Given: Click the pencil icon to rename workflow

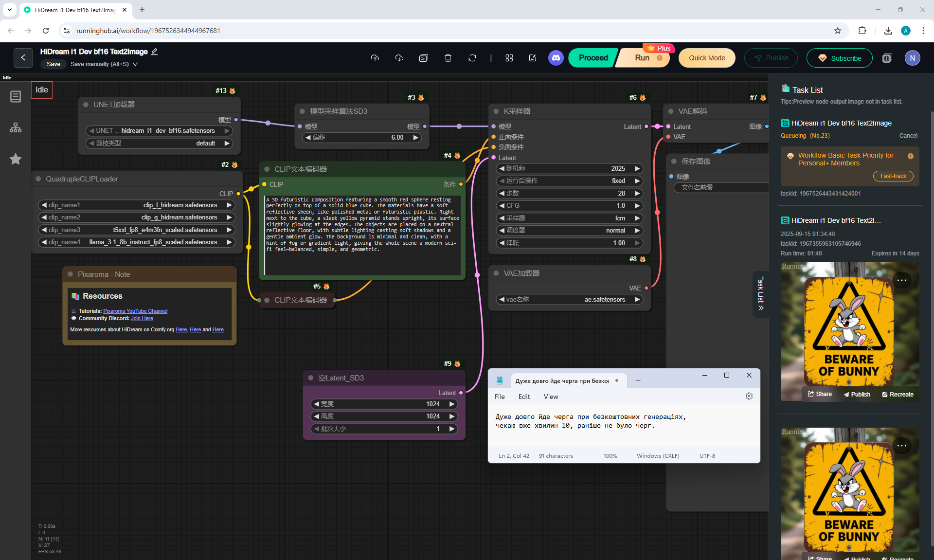Looking at the screenshot, I should pyautogui.click(x=155, y=52).
